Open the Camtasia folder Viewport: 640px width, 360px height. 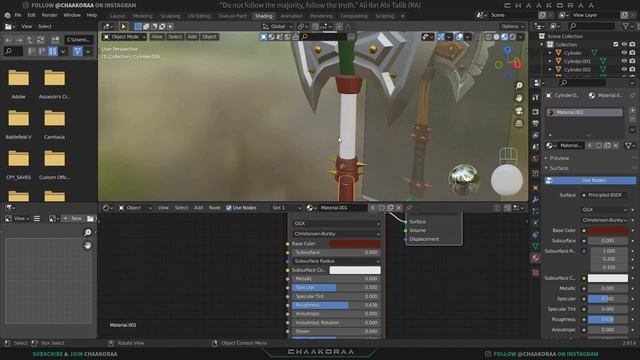click(x=54, y=124)
